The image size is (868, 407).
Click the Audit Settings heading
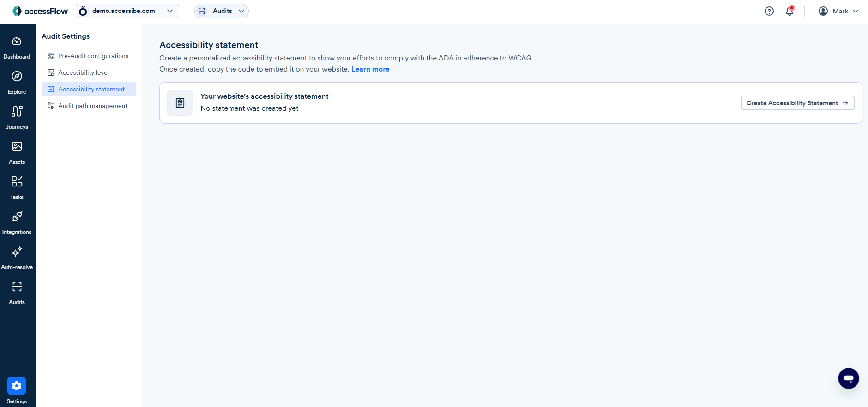66,36
